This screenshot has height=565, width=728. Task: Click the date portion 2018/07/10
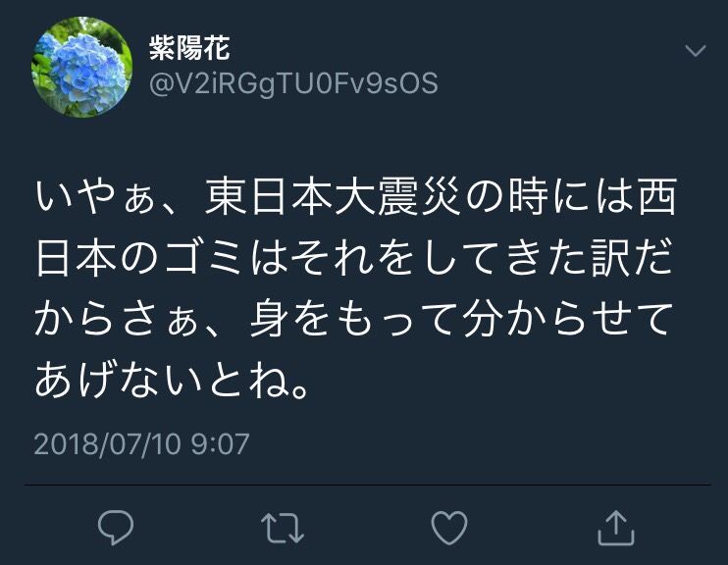107,443
